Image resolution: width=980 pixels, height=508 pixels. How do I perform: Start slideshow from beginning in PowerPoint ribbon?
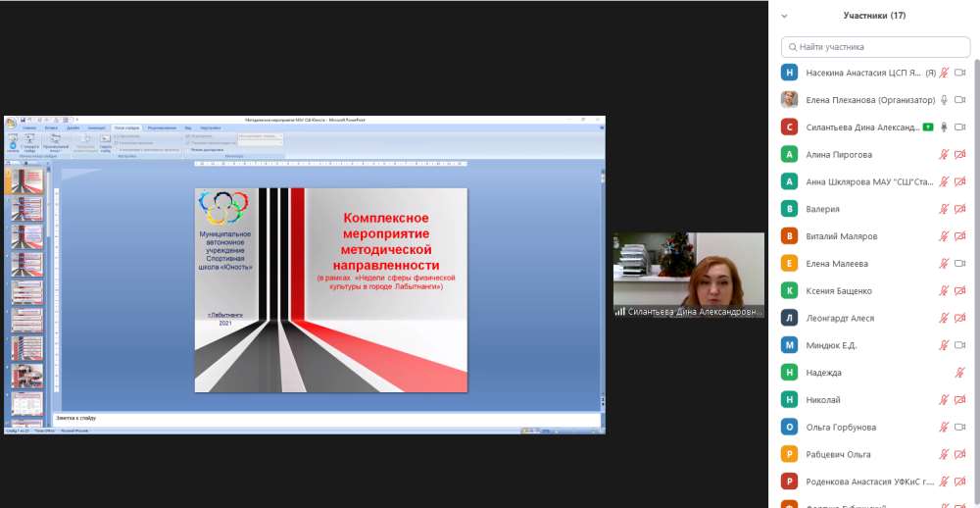(x=13, y=143)
